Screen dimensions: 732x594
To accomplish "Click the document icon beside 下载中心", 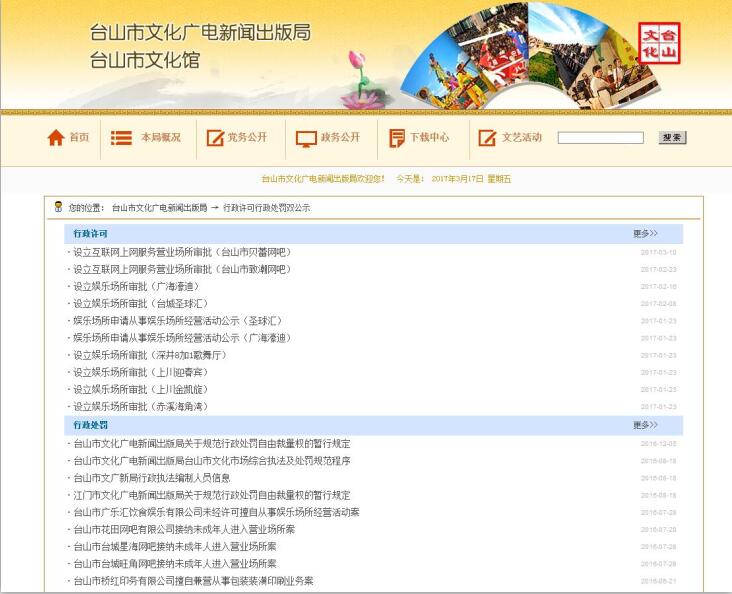I will tap(397, 138).
